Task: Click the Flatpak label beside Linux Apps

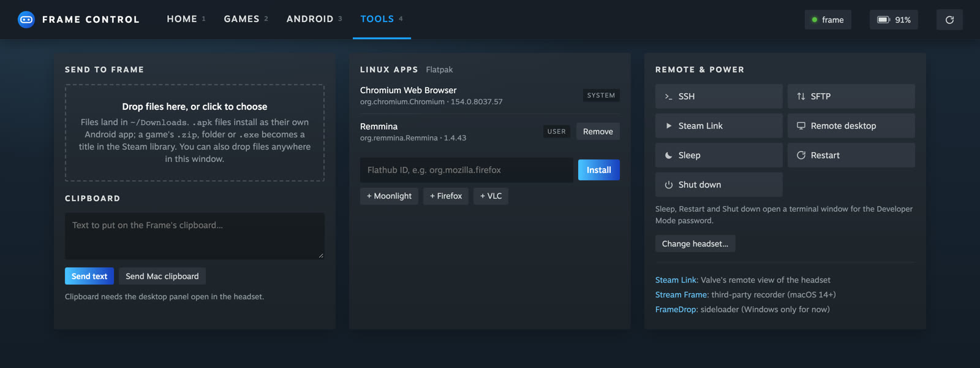Action: click(439, 69)
